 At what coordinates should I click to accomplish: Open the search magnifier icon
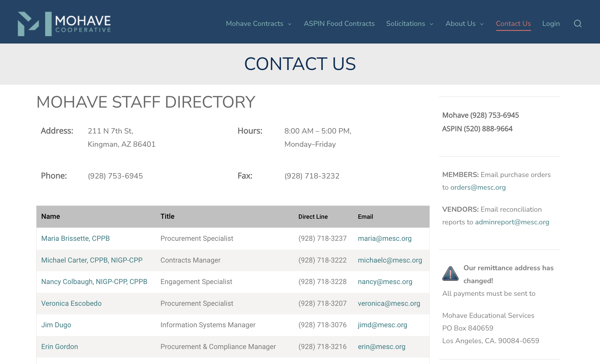point(578,24)
